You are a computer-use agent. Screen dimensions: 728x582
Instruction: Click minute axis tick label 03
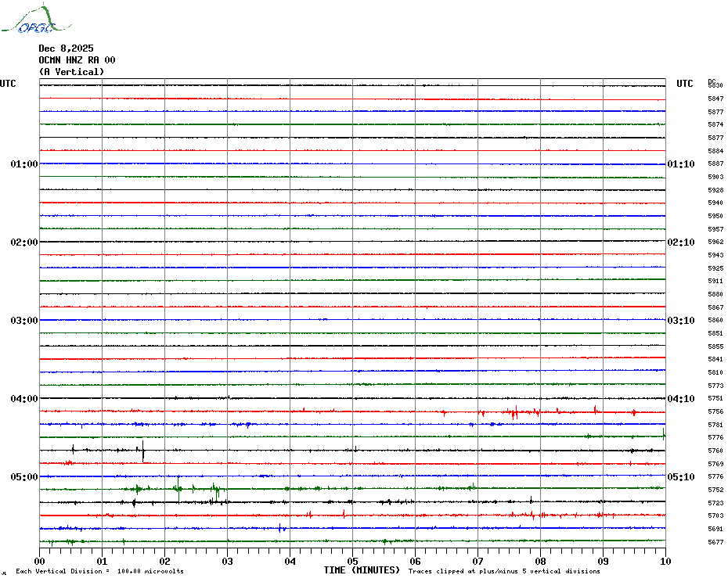pyautogui.click(x=227, y=561)
